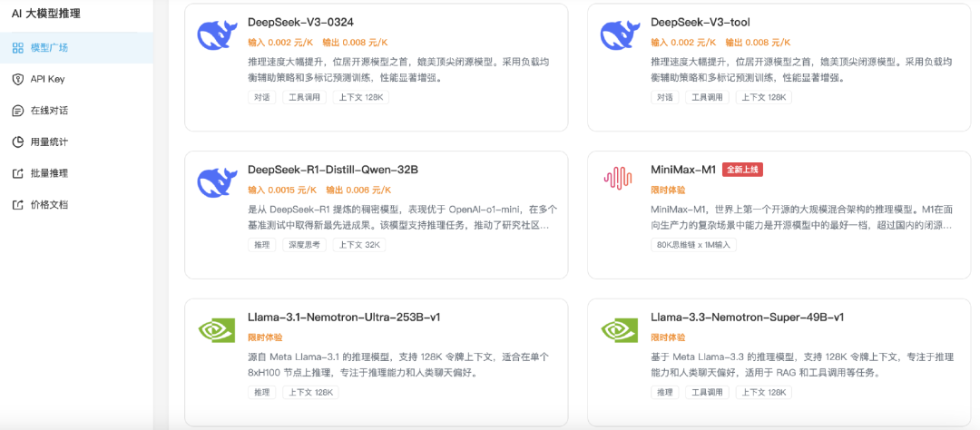980x430 pixels.
Task: Click 输出 0.008 元/K on DeepSeek-V3-0324
Action: coord(355,43)
